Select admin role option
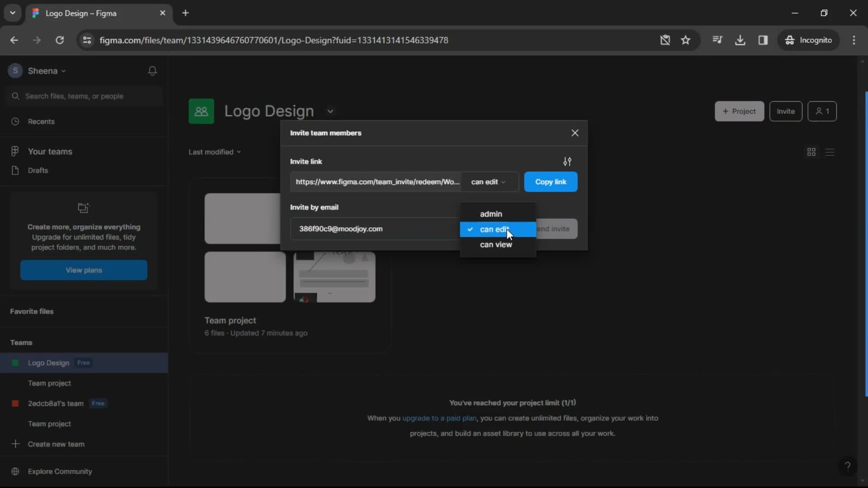 click(498, 214)
